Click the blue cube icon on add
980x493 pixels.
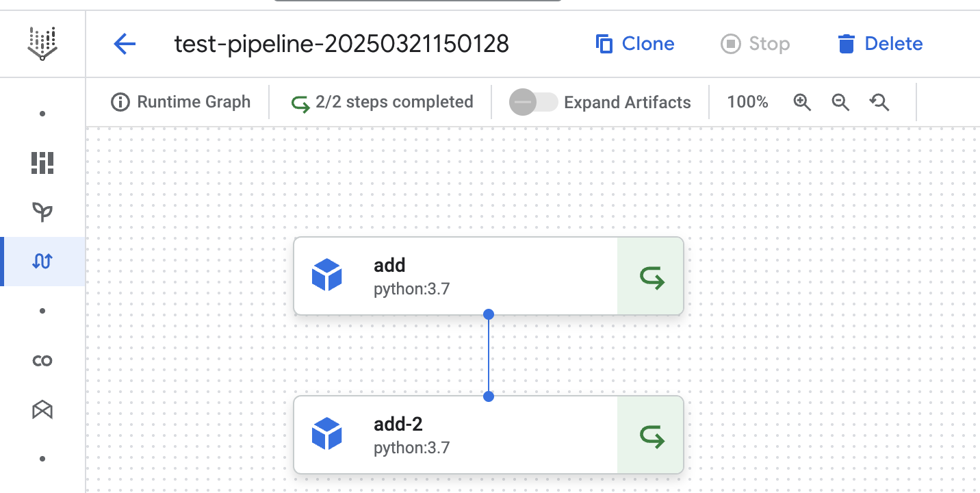pos(326,275)
